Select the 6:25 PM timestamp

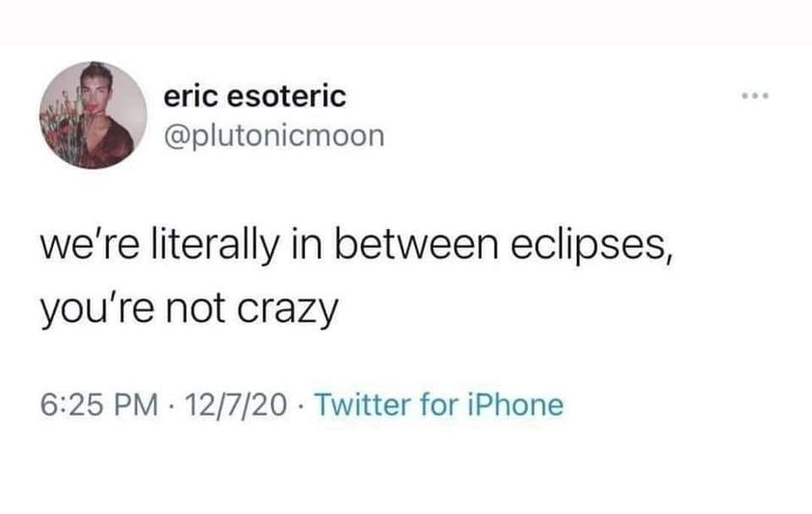point(99,405)
